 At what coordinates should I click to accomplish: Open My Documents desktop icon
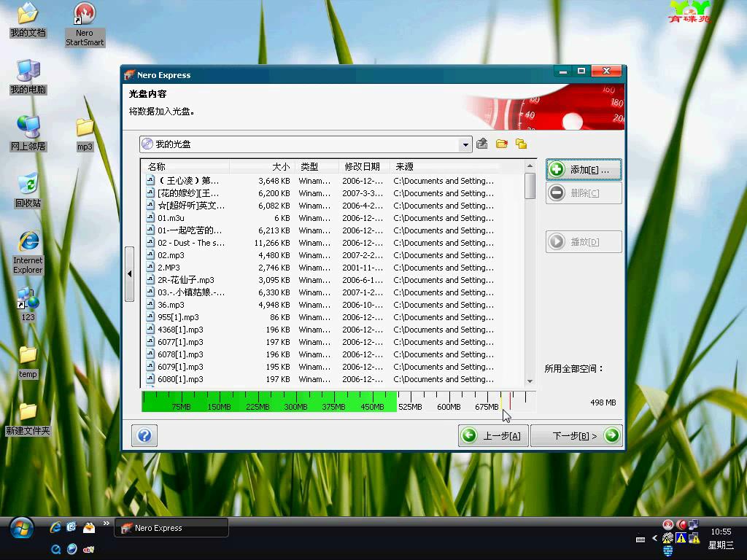point(28,20)
